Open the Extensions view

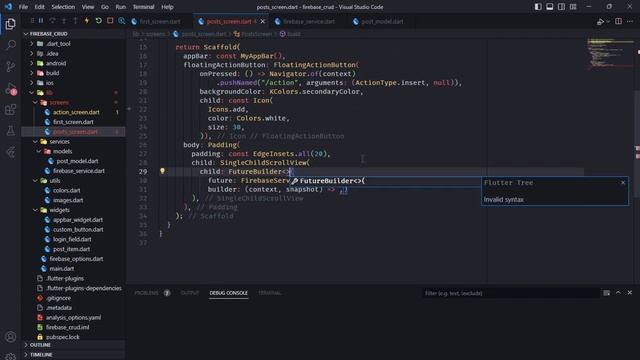tap(11, 109)
